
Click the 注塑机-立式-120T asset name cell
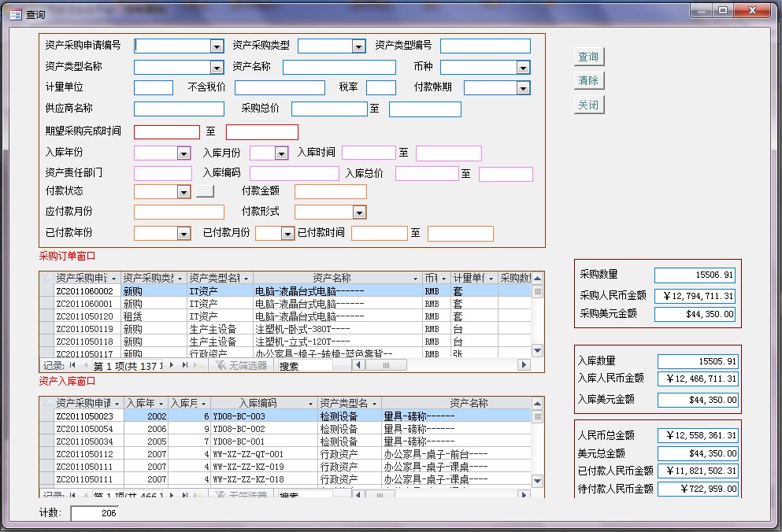click(x=338, y=342)
